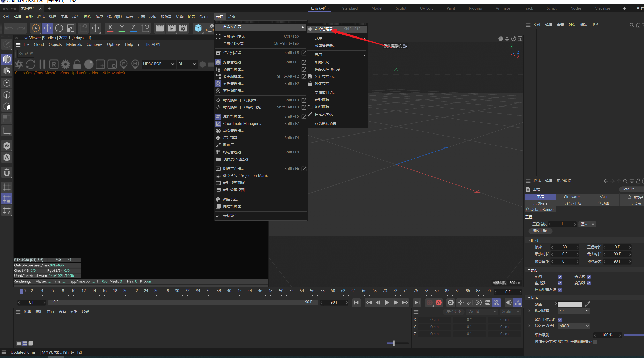Disable the 变形器 checkbox

tap(589, 283)
